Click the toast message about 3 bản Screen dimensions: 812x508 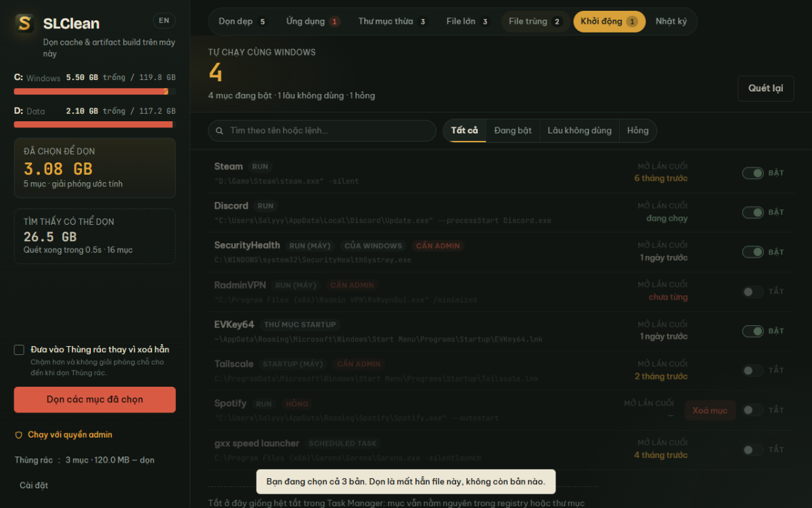(x=406, y=482)
